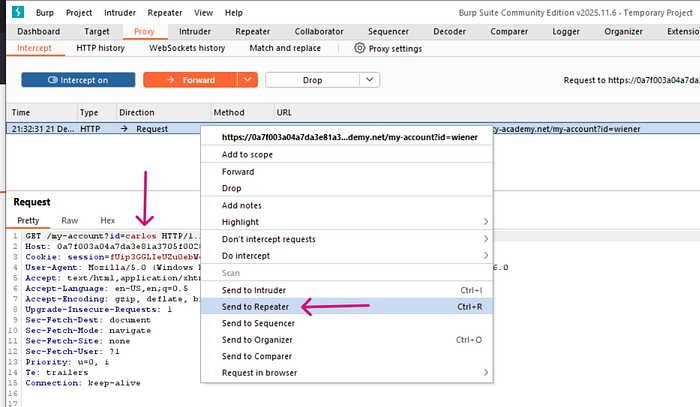Viewport: 700px width, 407px height.
Task: Open the Help menu
Action: click(x=233, y=13)
